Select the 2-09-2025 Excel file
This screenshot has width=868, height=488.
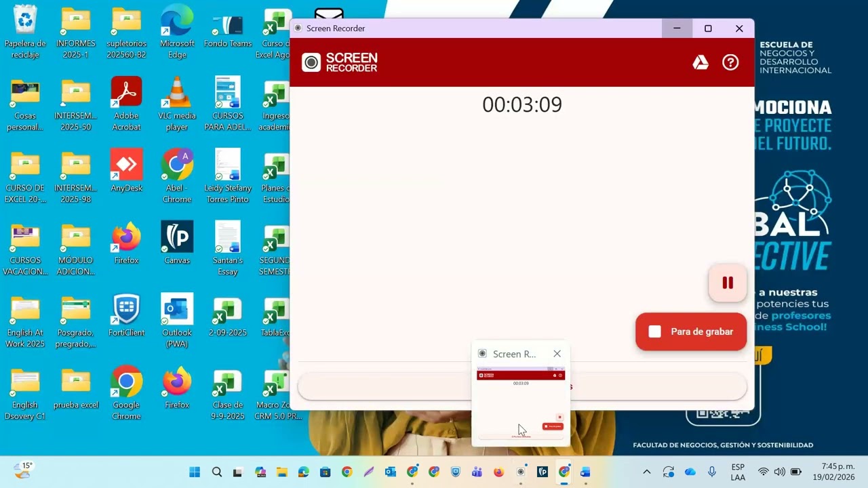click(x=228, y=316)
